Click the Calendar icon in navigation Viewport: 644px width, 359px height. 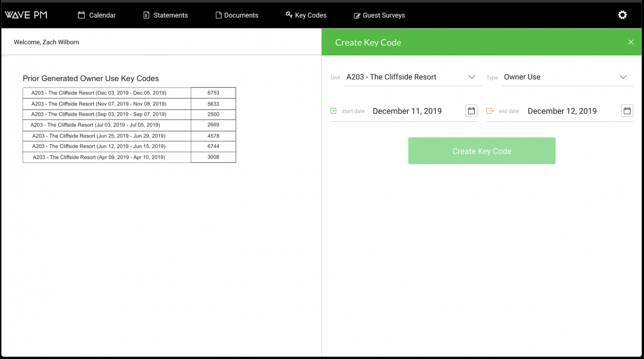coord(81,15)
